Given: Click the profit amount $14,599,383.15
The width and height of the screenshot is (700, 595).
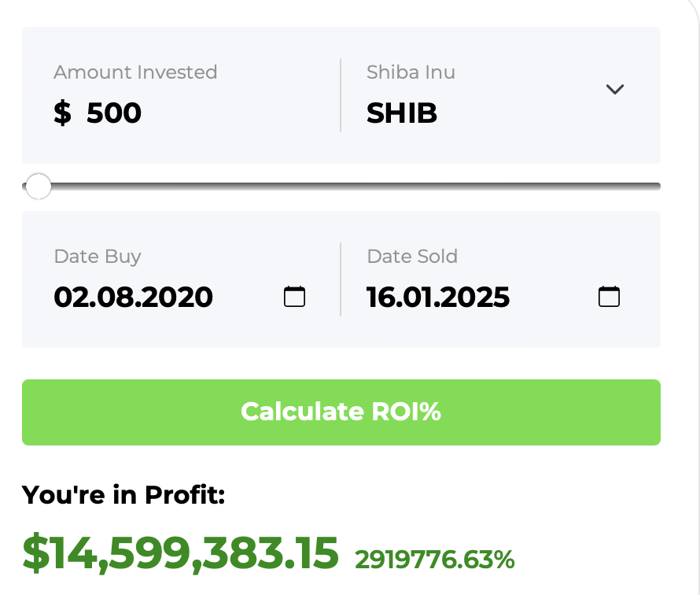Looking at the screenshot, I should point(179,553).
